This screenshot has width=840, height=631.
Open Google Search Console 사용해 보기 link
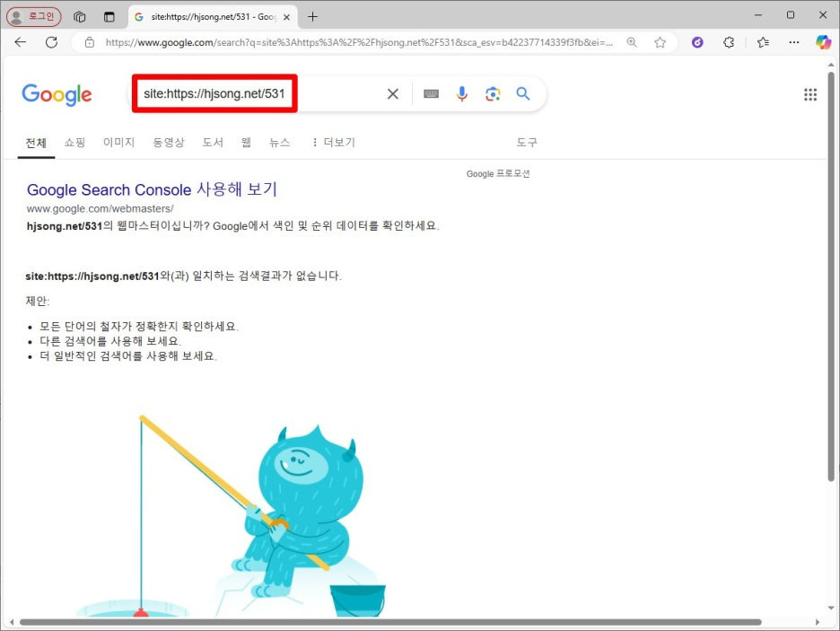coord(152,189)
